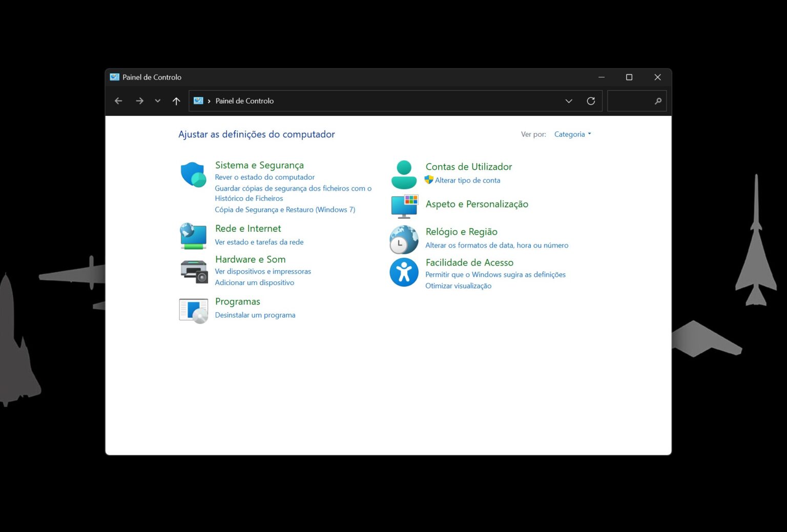This screenshot has width=787, height=532.
Task: Open the Categoria view-by dropdown
Action: coord(572,134)
